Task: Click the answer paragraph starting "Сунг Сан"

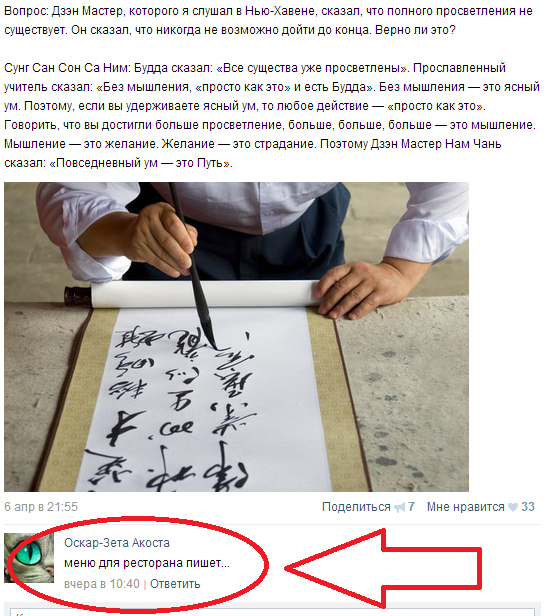Action: 272,115
